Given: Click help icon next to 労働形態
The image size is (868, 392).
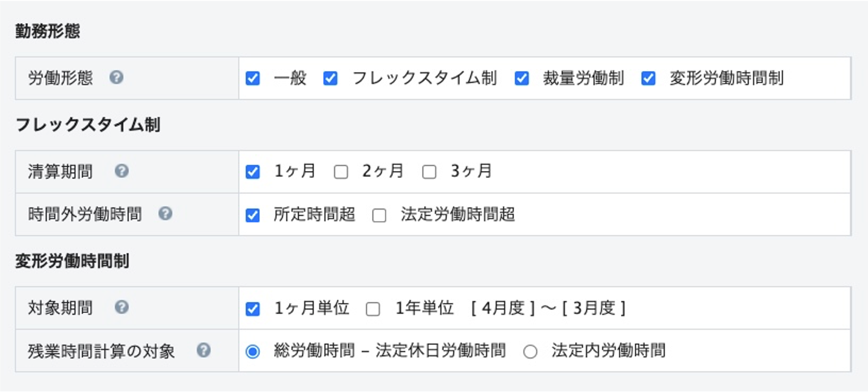Looking at the screenshot, I should point(116,78).
